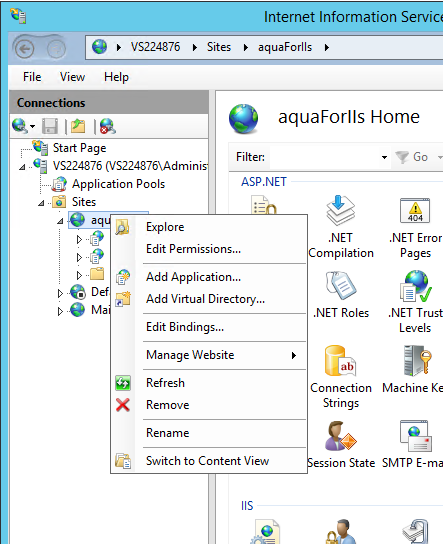Select Application Pools in Connections tree

(x=118, y=184)
